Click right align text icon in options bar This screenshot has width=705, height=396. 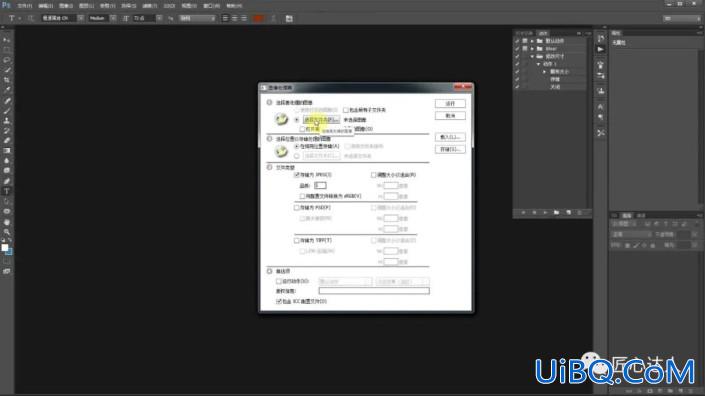(244, 18)
